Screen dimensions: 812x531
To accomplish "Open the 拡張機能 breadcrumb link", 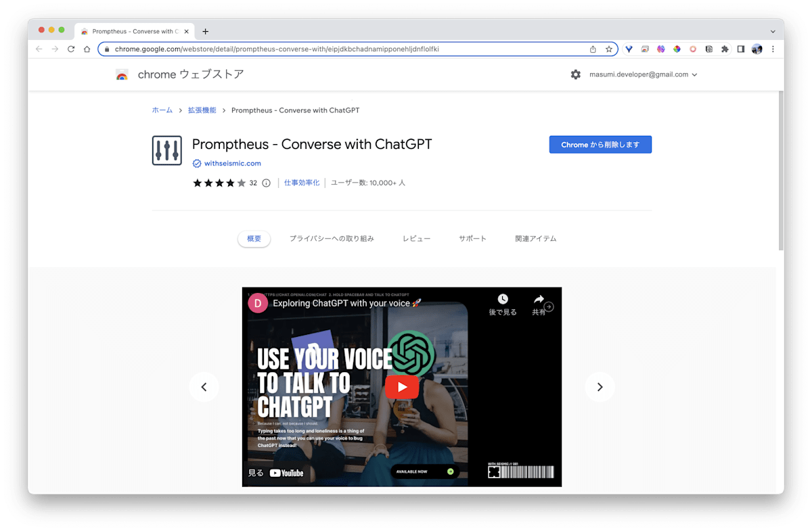I will 202,110.
